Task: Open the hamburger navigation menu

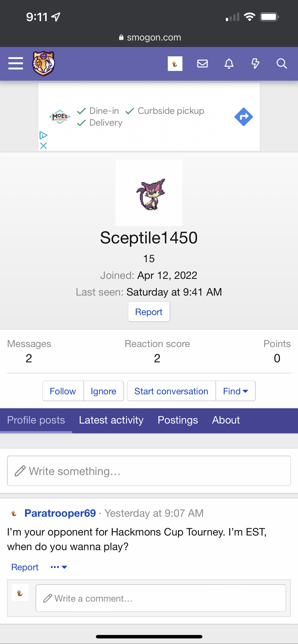Action: click(16, 64)
